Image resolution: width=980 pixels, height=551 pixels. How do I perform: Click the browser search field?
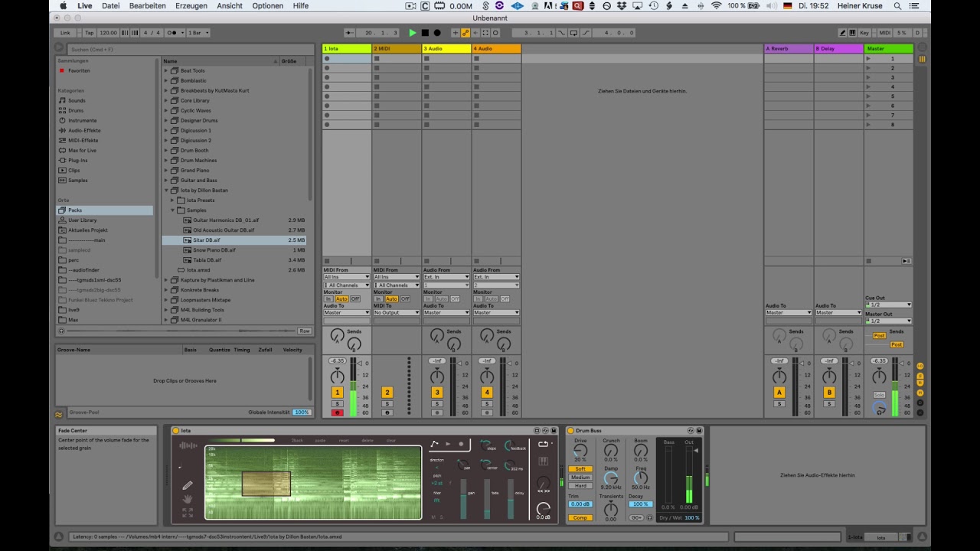point(190,49)
